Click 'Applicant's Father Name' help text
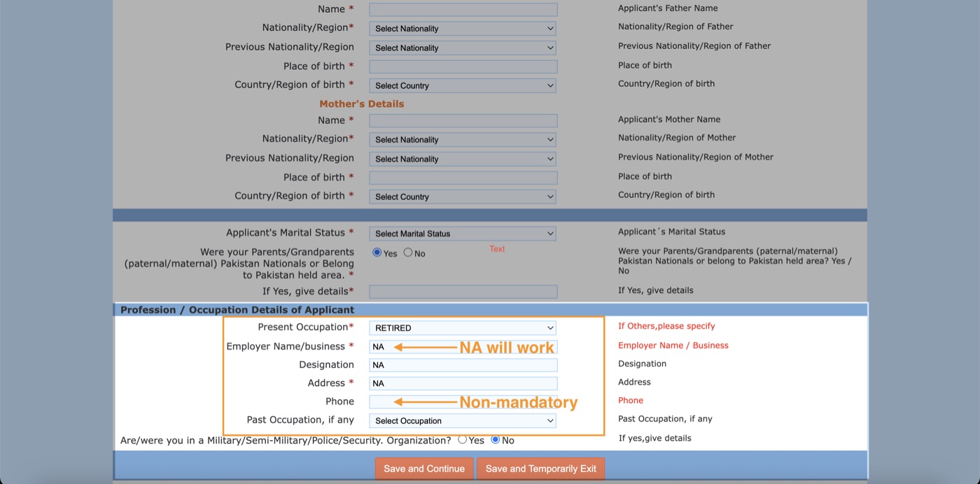Screen dimensions: 980x484 pos(668,8)
